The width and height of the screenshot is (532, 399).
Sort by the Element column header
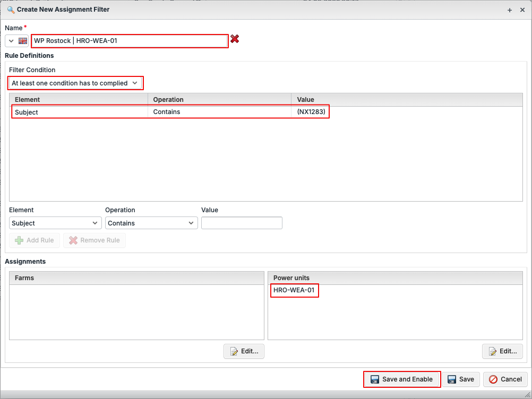(x=79, y=100)
